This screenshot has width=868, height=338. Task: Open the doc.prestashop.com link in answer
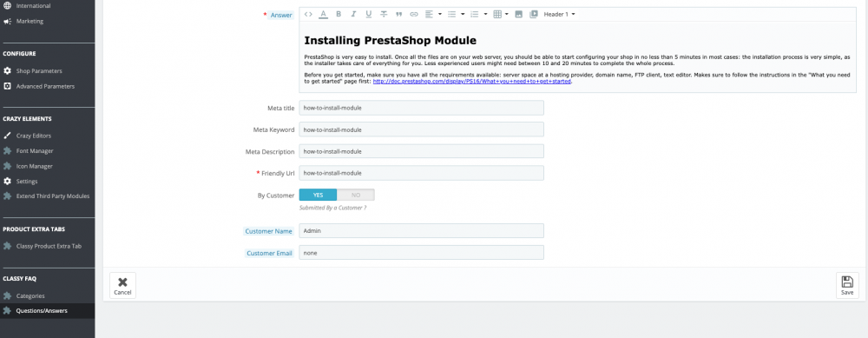pos(471,82)
